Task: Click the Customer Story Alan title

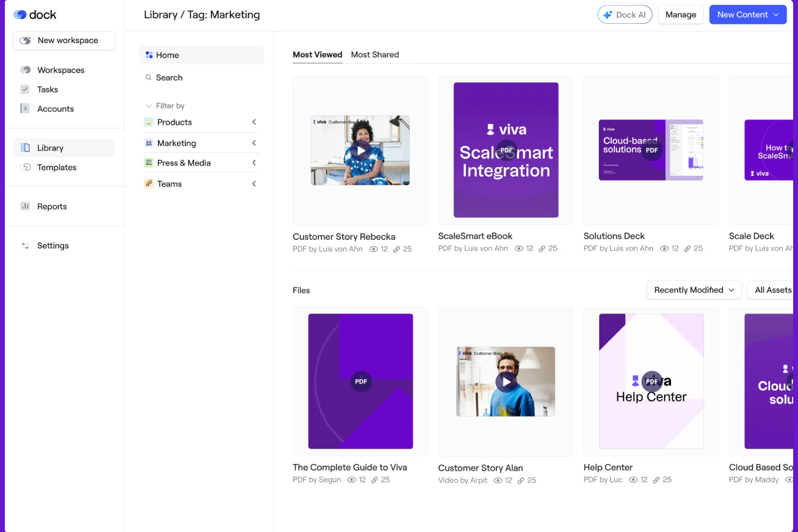Action: tap(480, 468)
